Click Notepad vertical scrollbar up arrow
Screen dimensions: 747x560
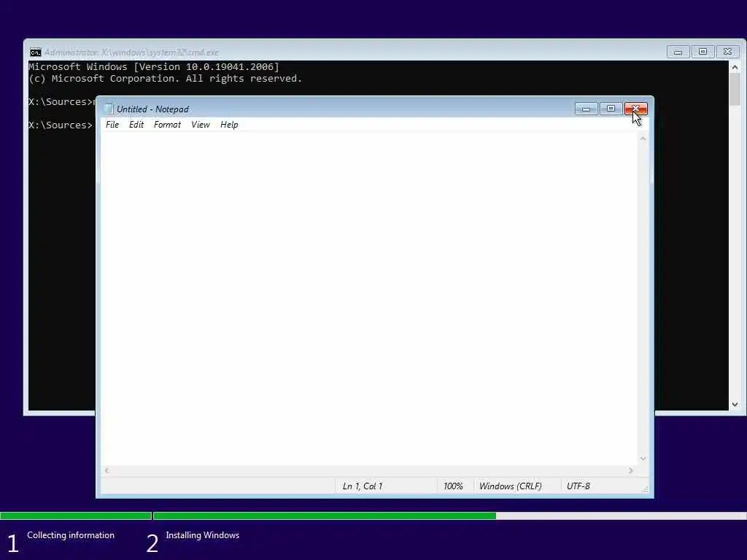(x=643, y=139)
